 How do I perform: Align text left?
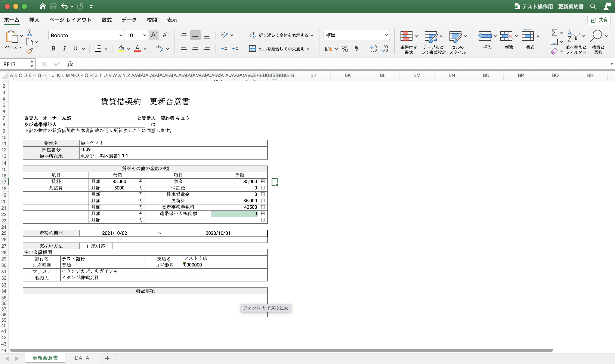[x=184, y=49]
